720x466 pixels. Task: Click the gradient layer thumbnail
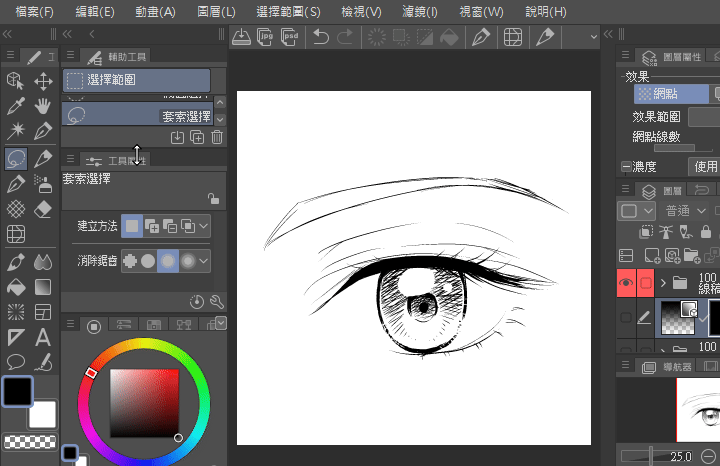coord(677,317)
